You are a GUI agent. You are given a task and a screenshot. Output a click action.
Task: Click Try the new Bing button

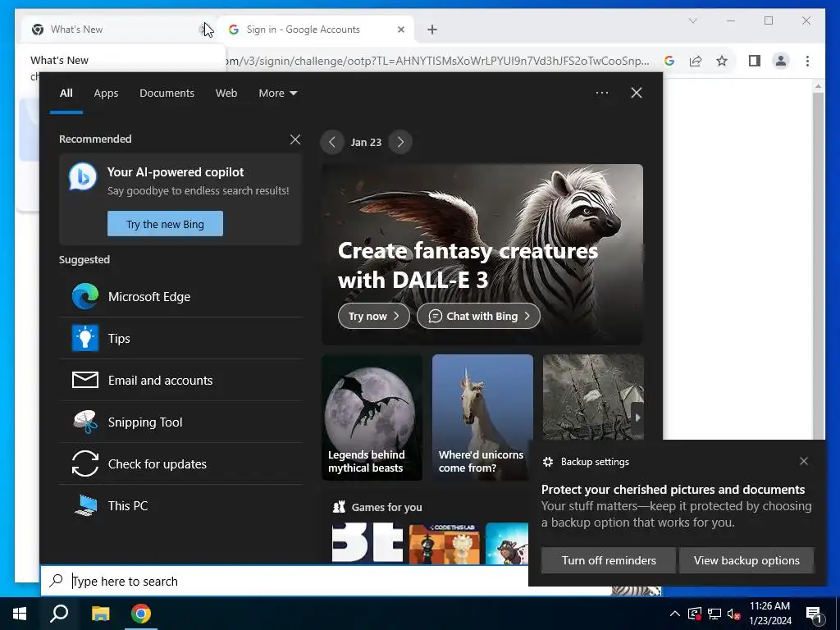pos(165,223)
